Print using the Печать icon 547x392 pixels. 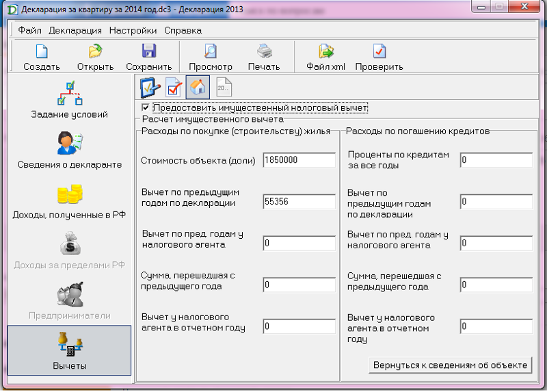click(264, 52)
